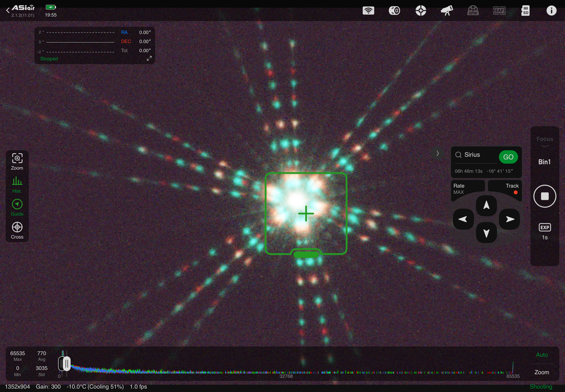The height and width of the screenshot is (392, 565).
Task: Open the Focus mode selector
Action: click(x=545, y=141)
